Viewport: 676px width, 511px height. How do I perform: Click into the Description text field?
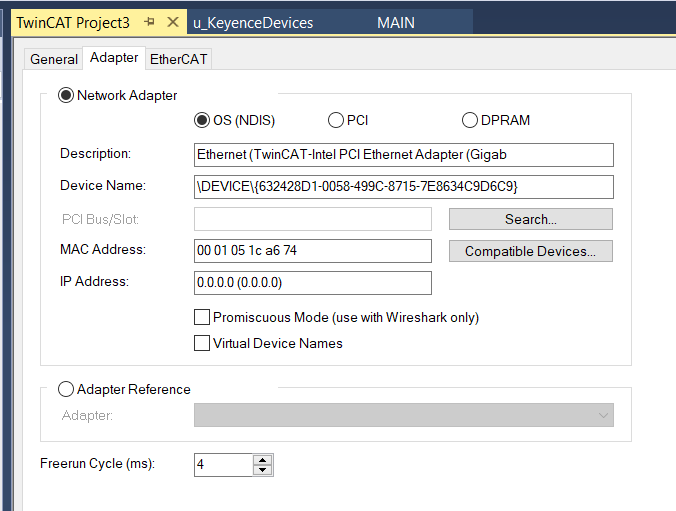click(x=404, y=155)
